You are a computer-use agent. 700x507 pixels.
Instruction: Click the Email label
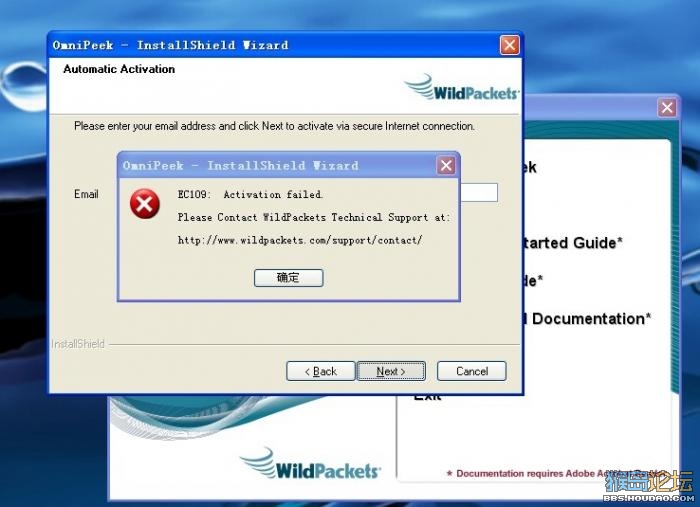(x=86, y=194)
